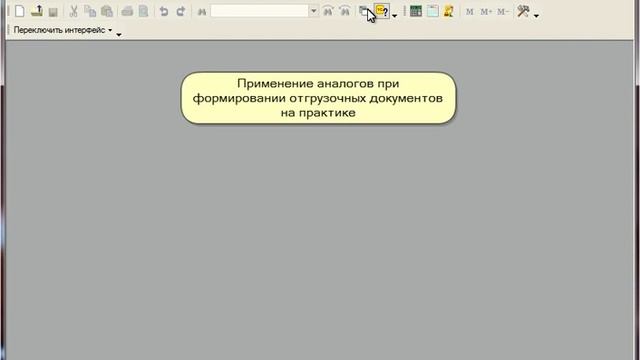
Task: Click the Find previous binoculars icon
Action: click(x=328, y=11)
